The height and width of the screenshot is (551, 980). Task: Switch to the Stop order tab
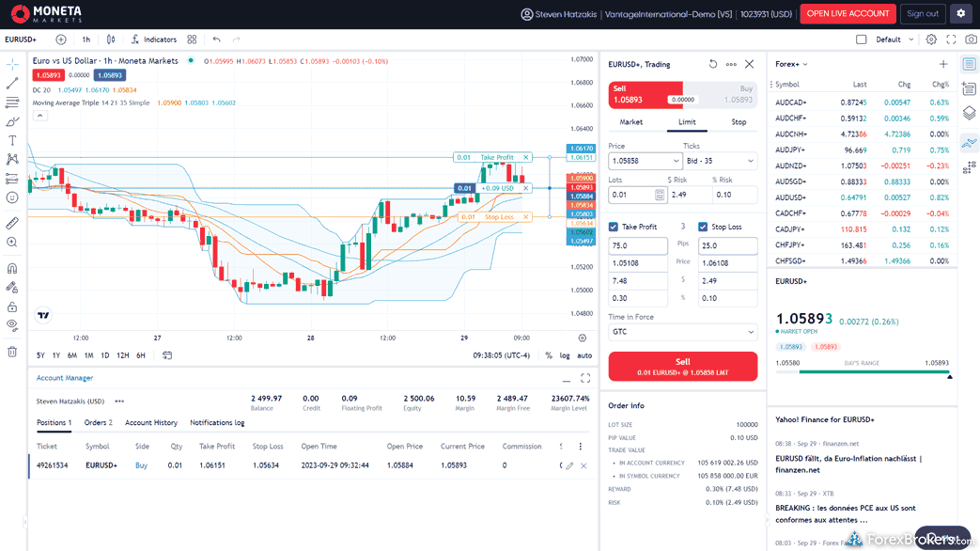point(739,122)
